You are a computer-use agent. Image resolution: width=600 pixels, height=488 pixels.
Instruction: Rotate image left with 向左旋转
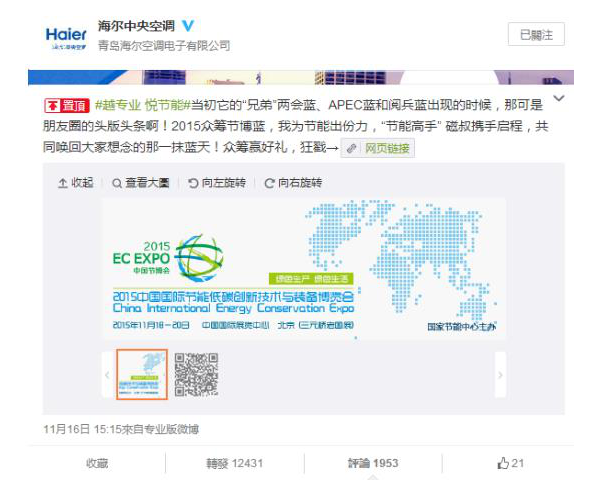pos(217,183)
